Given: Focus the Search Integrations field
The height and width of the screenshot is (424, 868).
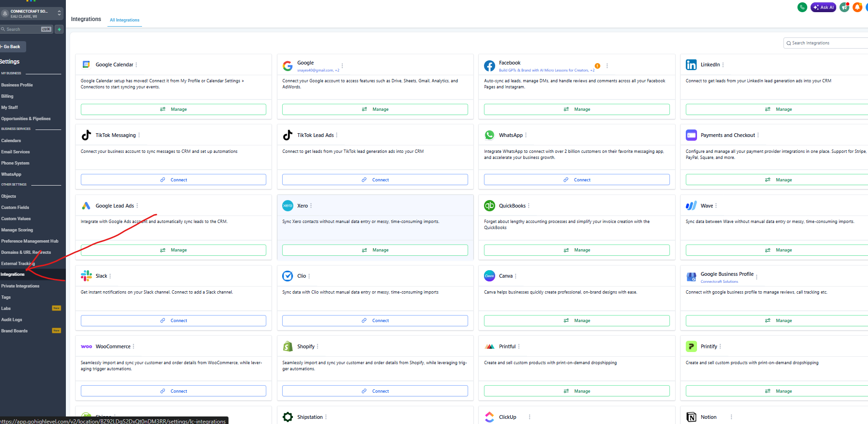Looking at the screenshot, I should [x=825, y=43].
